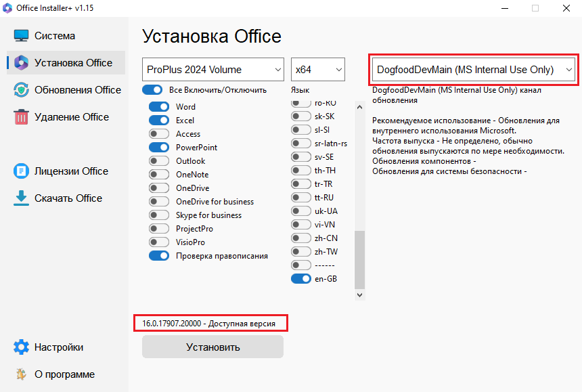The height and width of the screenshot is (392, 582).
Task: Disable the Word toggle
Action: coord(159,107)
